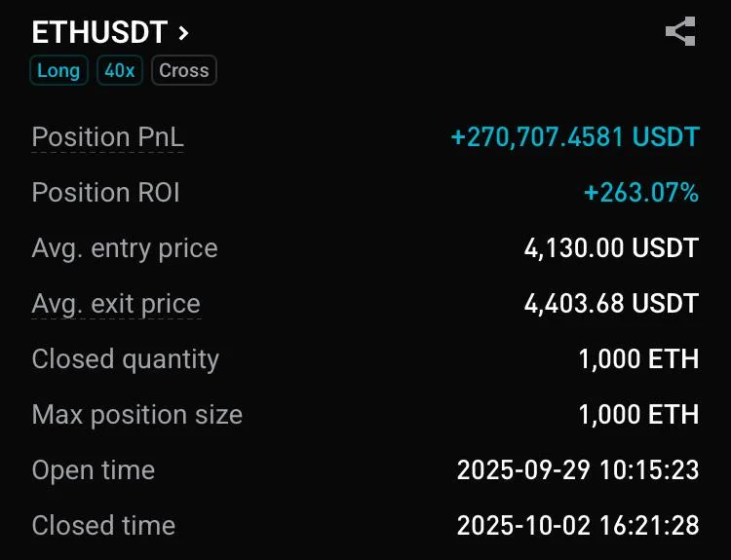Tap the share icon
Viewport: 731px width, 560px height.
679,31
